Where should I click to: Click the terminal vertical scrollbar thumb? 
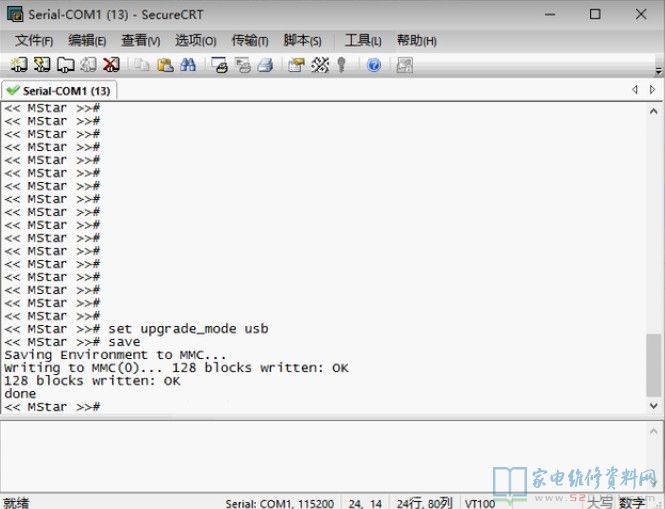point(654,365)
